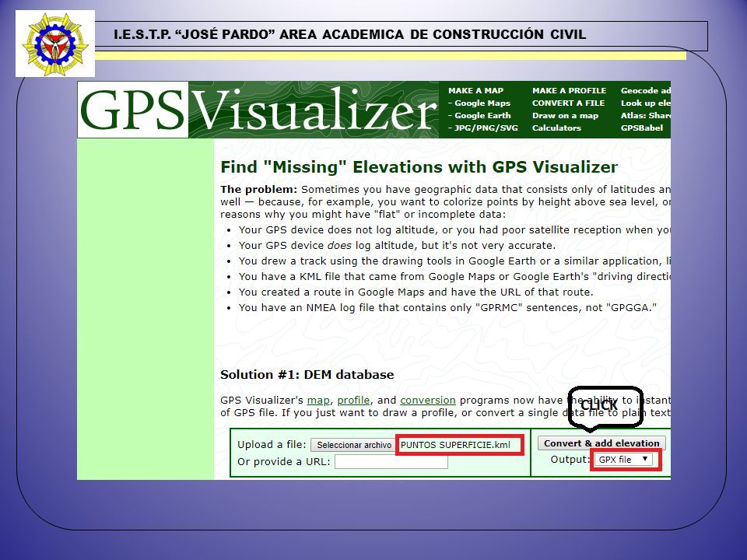Open Draw on a map
Image resolution: width=747 pixels, height=560 pixels.
point(565,115)
